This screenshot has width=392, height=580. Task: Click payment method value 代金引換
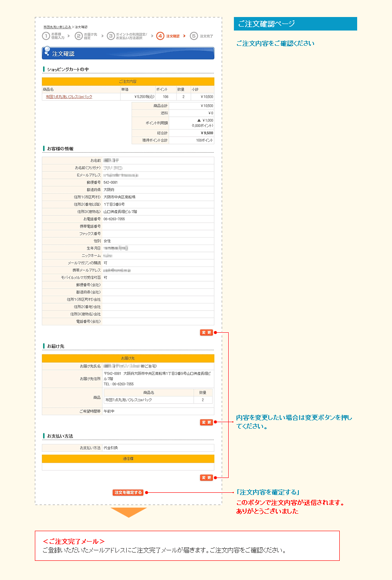[111, 448]
